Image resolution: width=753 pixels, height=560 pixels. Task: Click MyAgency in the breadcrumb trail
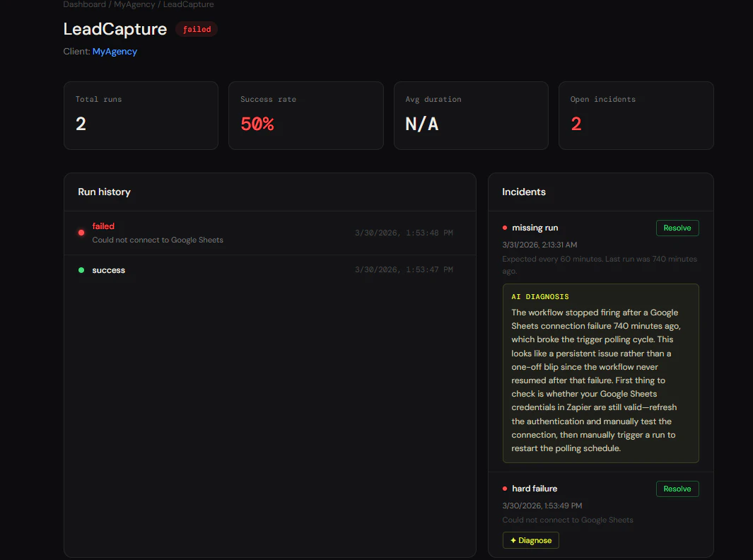pyautogui.click(x=134, y=4)
